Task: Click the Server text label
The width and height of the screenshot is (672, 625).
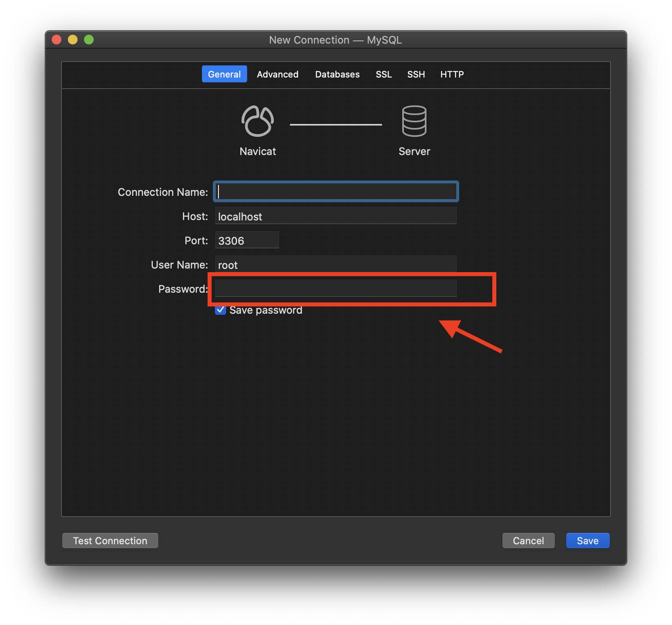Action: pos(414,151)
